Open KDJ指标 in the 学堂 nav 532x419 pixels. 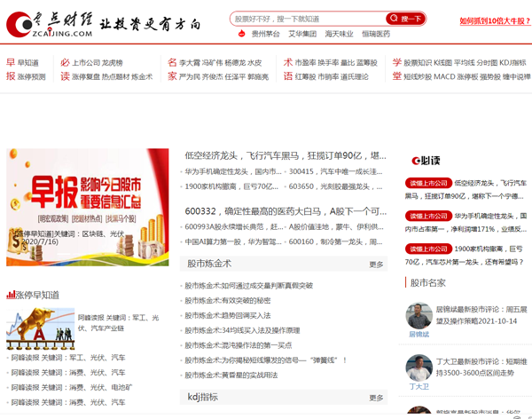[512, 63]
